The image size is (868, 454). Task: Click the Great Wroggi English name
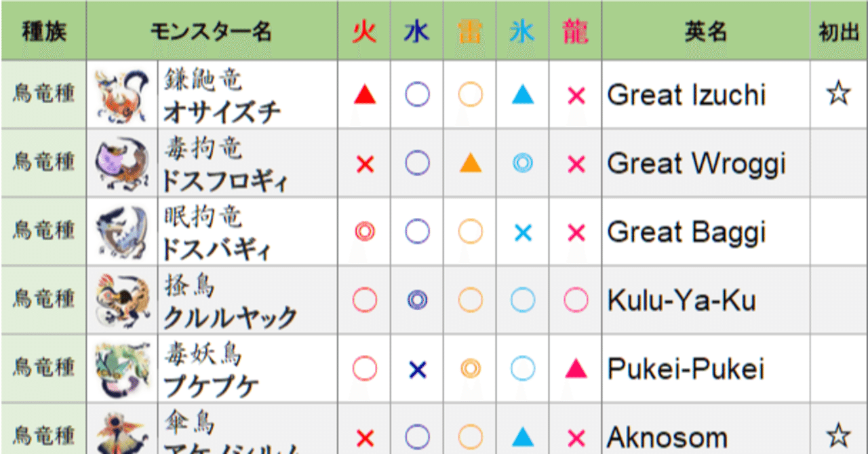pos(696,164)
